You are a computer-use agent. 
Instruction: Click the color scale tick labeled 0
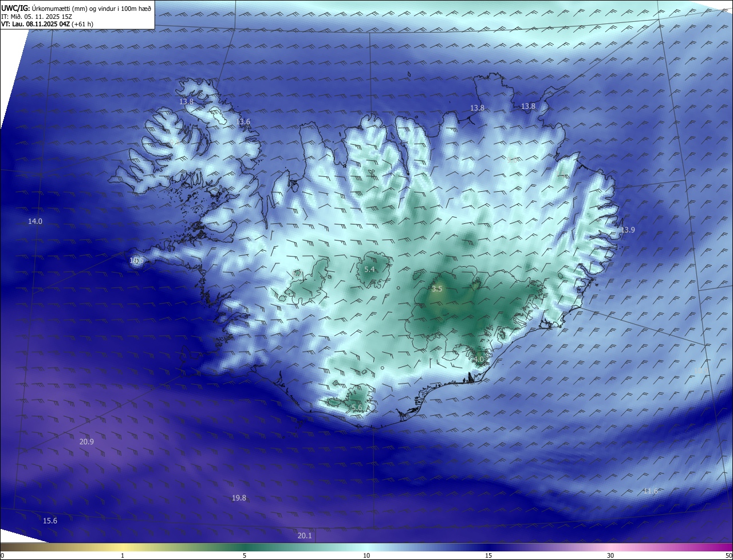[2, 555]
